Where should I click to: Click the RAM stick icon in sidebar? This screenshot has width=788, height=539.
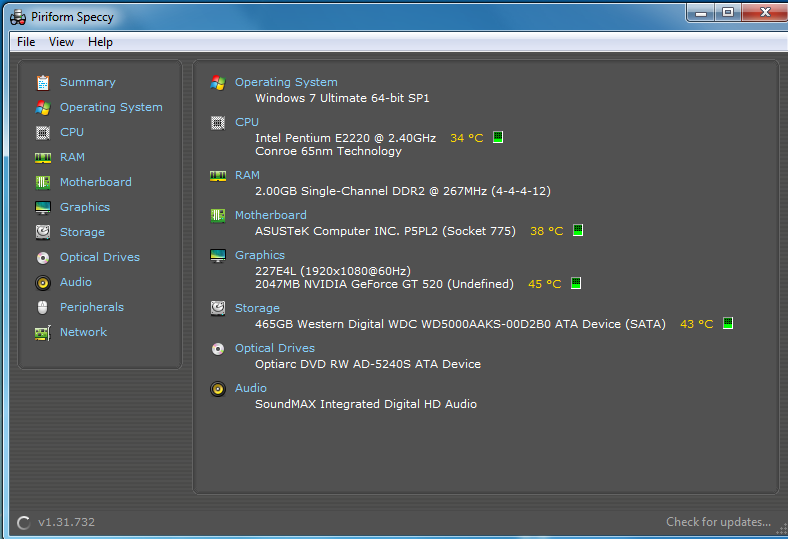coord(43,158)
